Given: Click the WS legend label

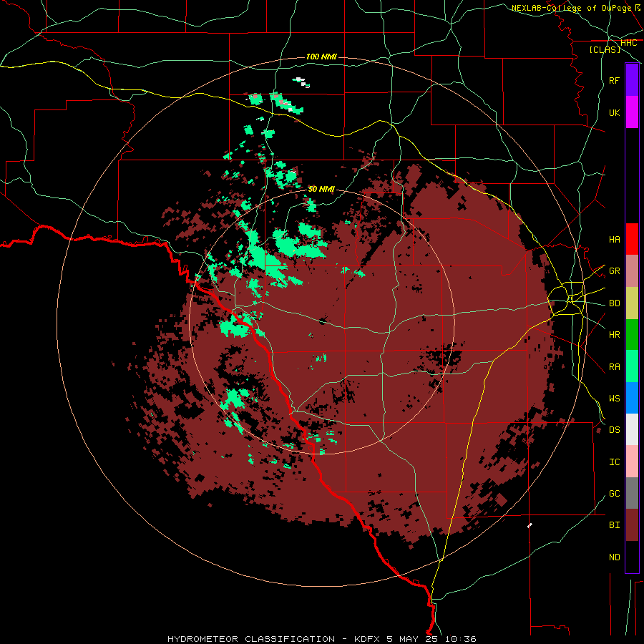Looking at the screenshot, I should tap(615, 398).
